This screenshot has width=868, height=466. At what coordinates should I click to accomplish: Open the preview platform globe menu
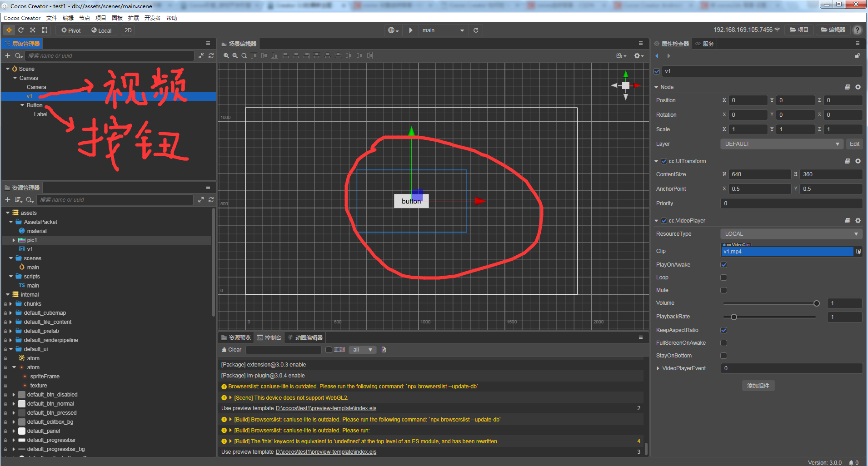(x=393, y=30)
